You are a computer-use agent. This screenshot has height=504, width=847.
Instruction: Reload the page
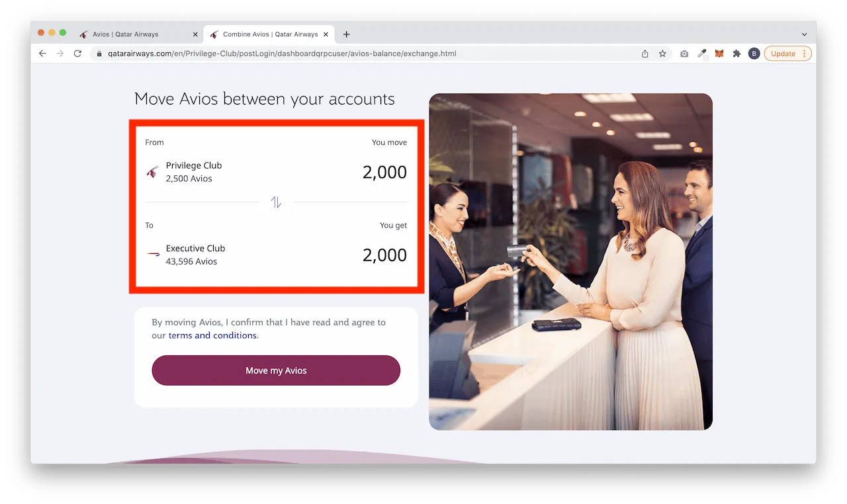77,54
